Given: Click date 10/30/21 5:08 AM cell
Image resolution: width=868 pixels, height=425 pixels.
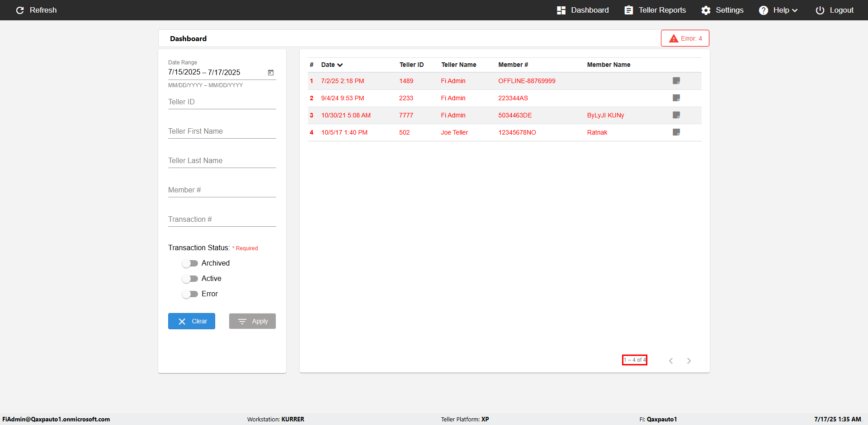Looking at the screenshot, I should tap(346, 115).
